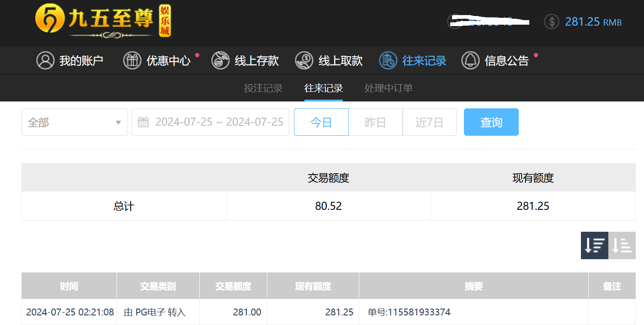The image size is (644, 325).
Task: Click the 现有额度 header in summary table
Action: [x=533, y=178]
